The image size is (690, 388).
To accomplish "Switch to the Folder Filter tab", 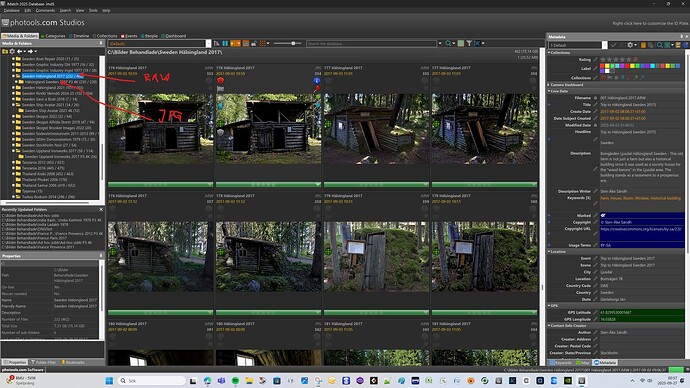I will tap(43, 362).
